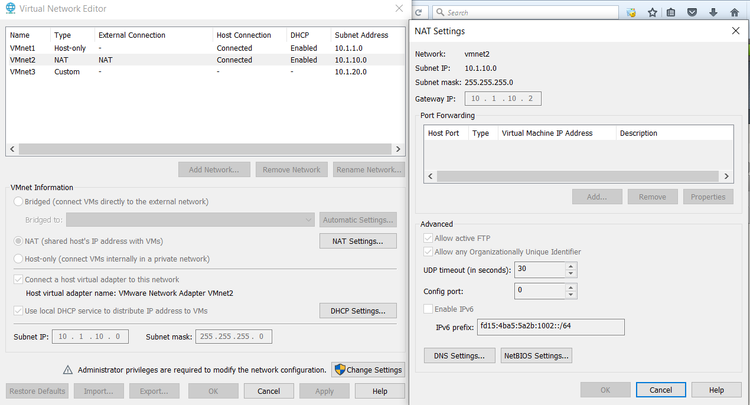The width and height of the screenshot is (750, 405).
Task: Select the VMnet3 Custom network row
Action: click(x=205, y=72)
